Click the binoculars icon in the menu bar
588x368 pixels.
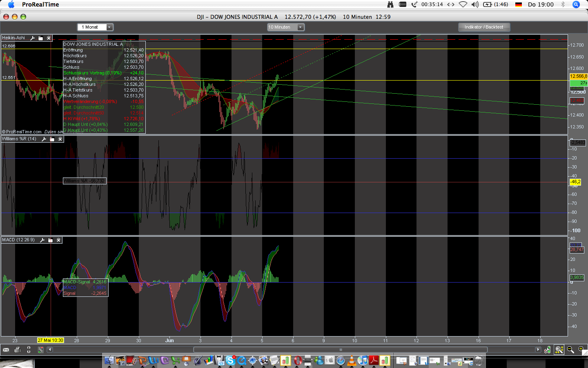click(390, 4)
